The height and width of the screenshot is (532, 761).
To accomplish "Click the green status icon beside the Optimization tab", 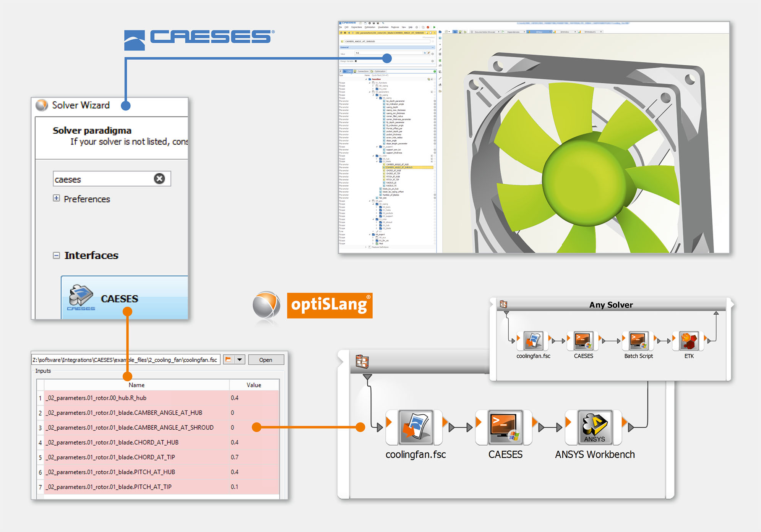I will [x=435, y=71].
